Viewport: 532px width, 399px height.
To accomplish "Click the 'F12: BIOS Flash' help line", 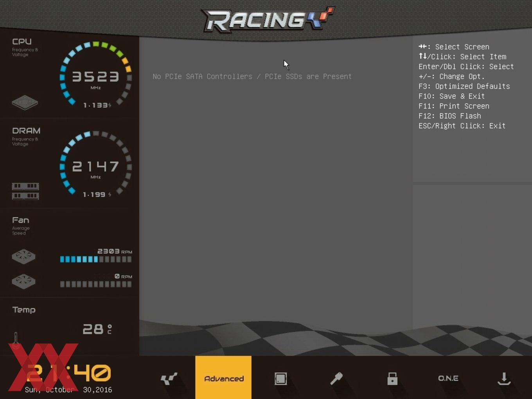I will (x=450, y=116).
